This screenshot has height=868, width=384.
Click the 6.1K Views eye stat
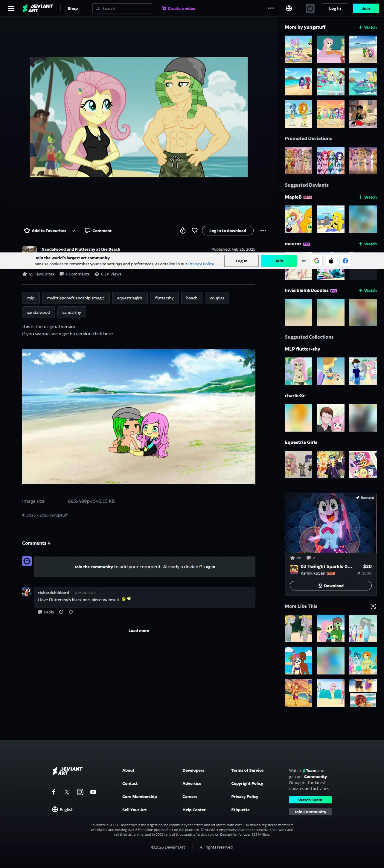108,274
